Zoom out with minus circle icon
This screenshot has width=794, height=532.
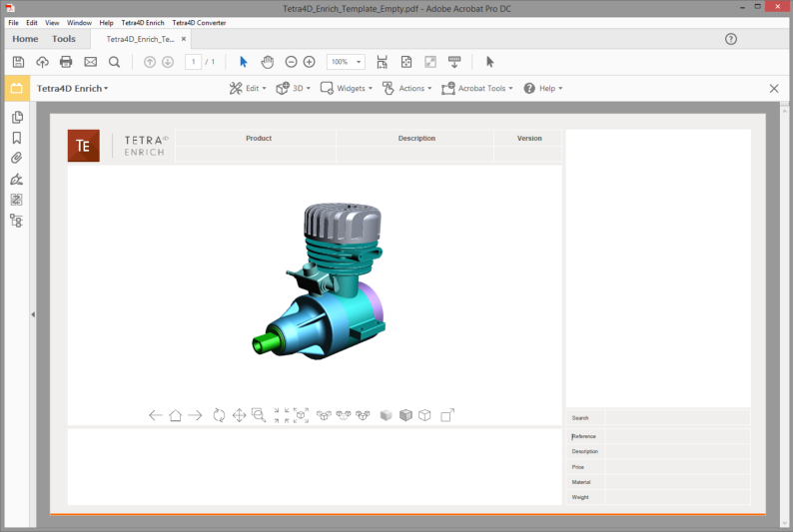point(291,62)
